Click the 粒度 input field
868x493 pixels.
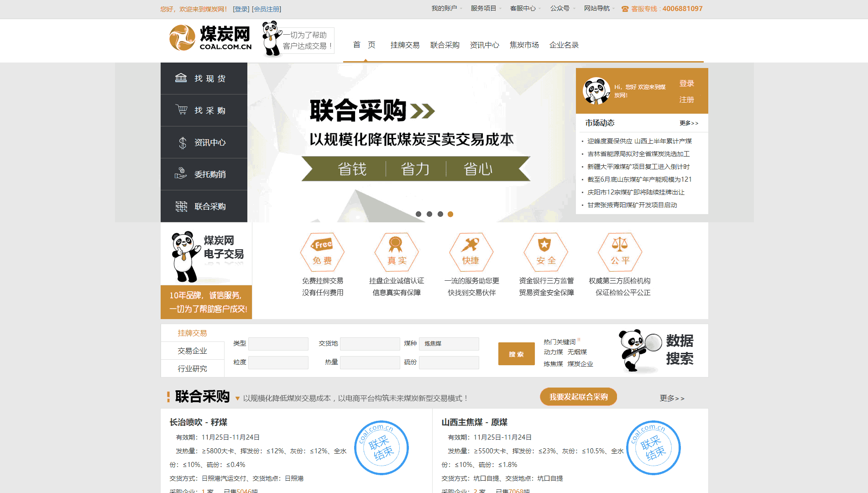point(278,362)
